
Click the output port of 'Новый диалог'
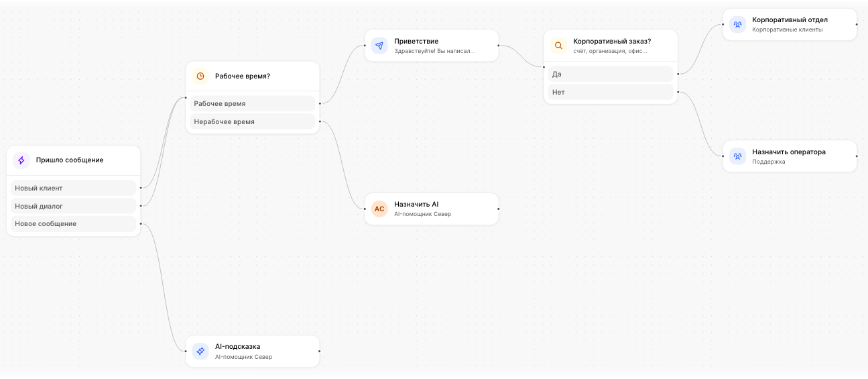point(141,206)
